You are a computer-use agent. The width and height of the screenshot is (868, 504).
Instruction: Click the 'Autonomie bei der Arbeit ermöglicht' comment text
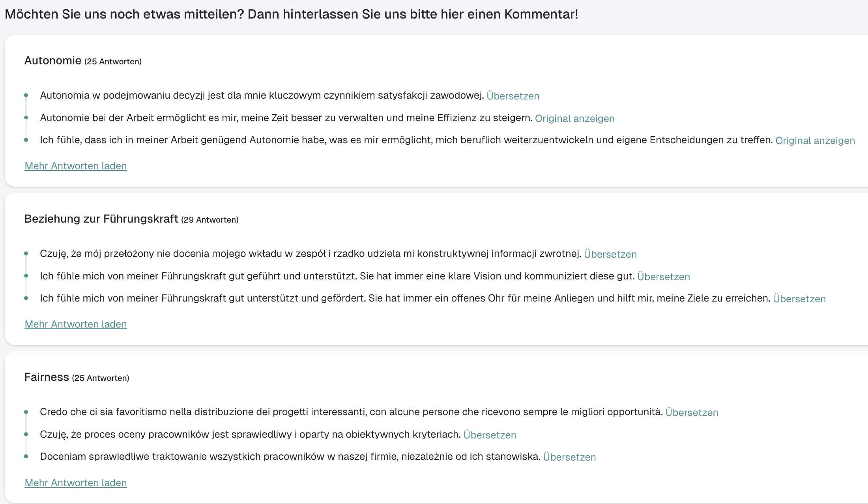[x=286, y=118]
